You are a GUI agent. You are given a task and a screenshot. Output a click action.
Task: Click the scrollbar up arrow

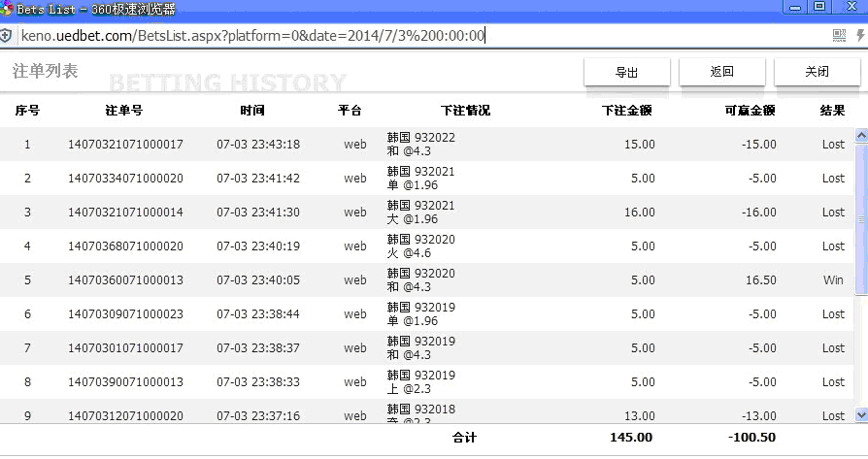coord(861,136)
